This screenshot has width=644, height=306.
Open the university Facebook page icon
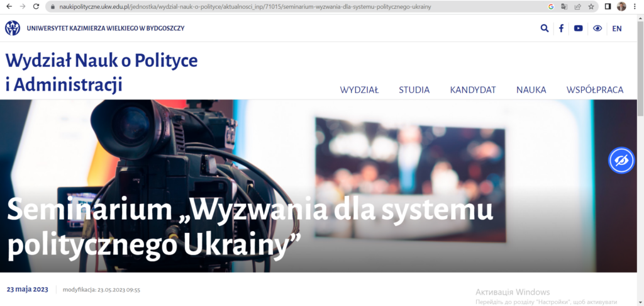[561, 28]
